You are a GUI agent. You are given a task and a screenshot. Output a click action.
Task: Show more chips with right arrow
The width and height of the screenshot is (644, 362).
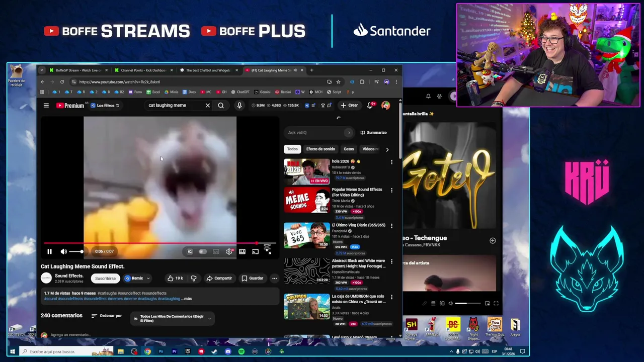[387, 149]
